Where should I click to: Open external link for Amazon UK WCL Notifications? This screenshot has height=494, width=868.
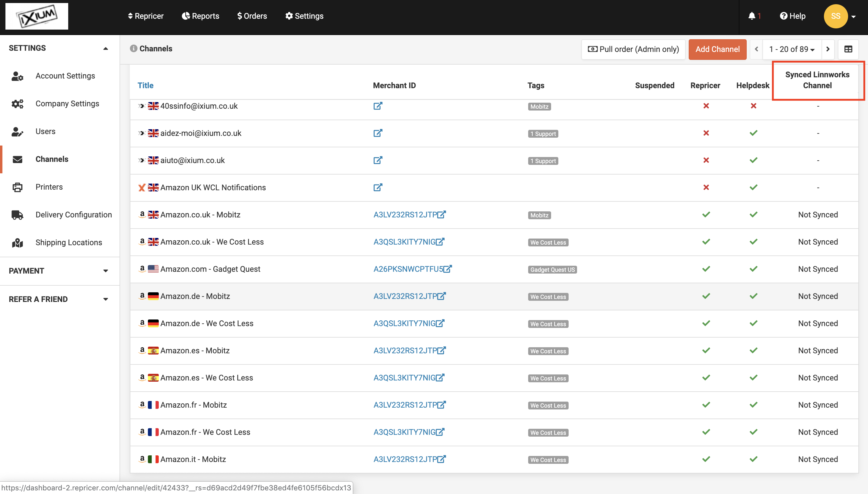click(378, 187)
